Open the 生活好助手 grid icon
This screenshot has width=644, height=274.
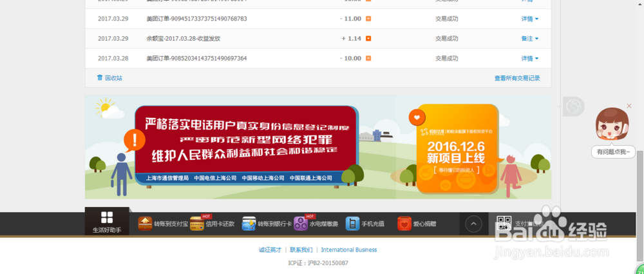pyautogui.click(x=107, y=217)
